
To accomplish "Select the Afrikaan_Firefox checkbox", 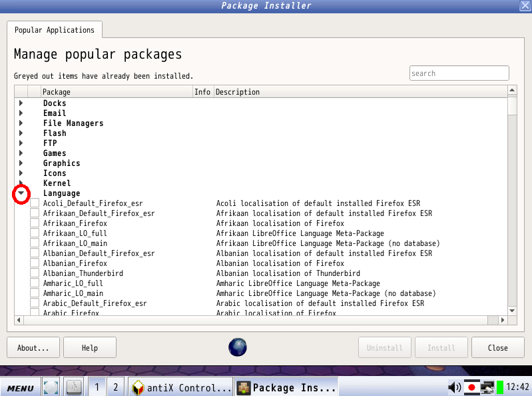I will (x=35, y=223).
